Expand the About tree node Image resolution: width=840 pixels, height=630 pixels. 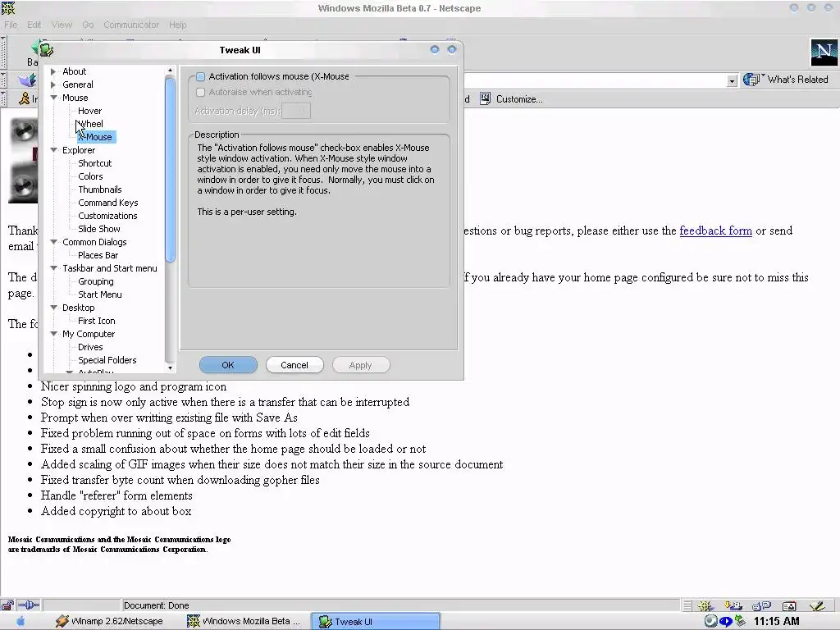pyautogui.click(x=53, y=71)
